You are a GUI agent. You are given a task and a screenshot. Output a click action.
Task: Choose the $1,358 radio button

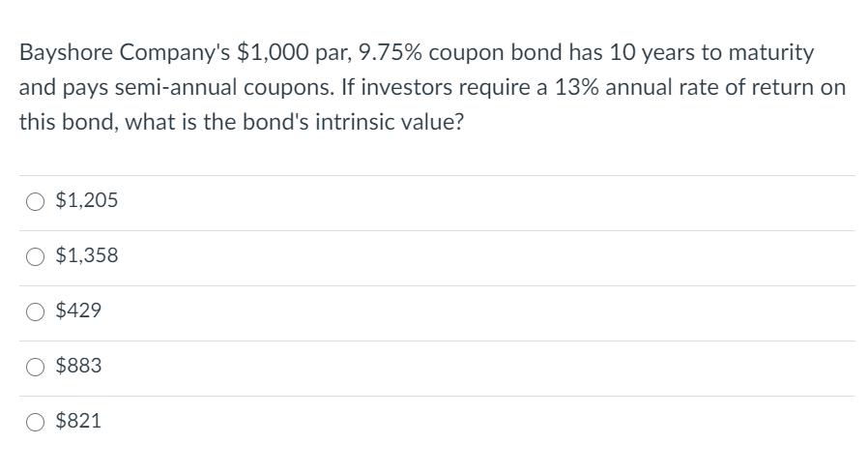tap(35, 256)
